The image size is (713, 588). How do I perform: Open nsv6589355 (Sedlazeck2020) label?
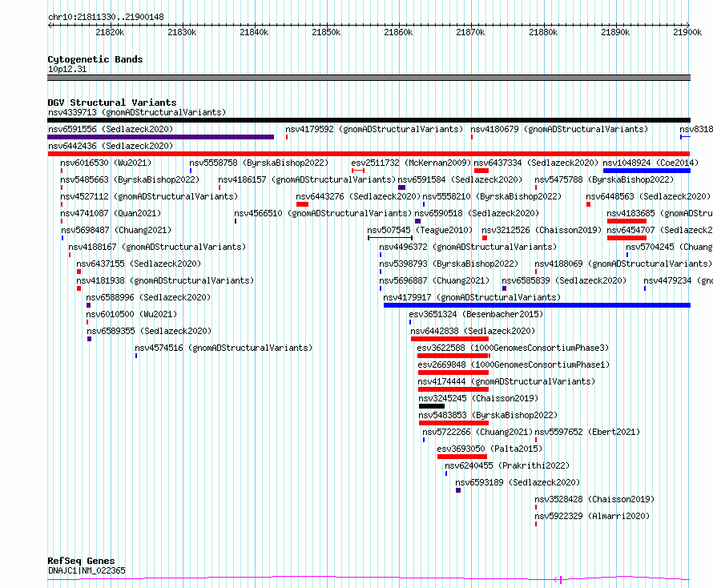tap(149, 331)
